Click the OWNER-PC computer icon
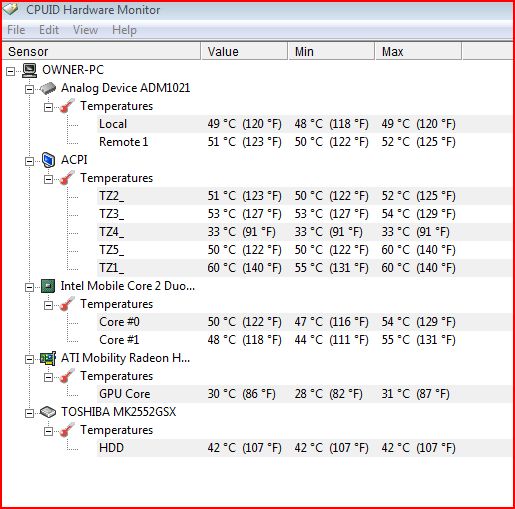Viewport: 515px width, 509px height. pyautogui.click(x=29, y=70)
